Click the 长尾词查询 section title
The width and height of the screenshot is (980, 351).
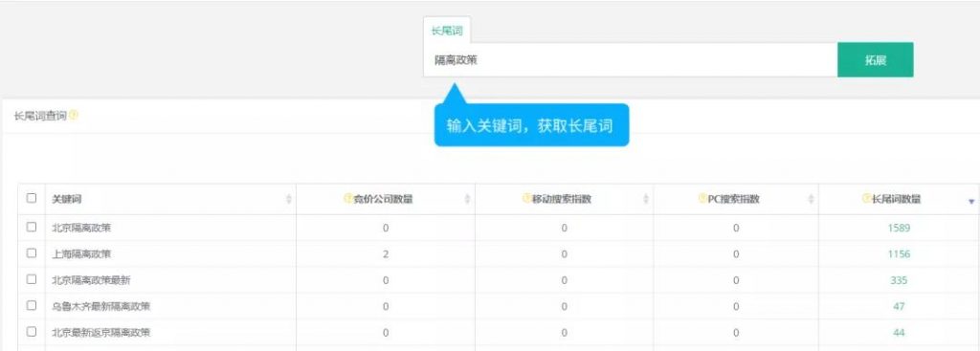point(40,116)
